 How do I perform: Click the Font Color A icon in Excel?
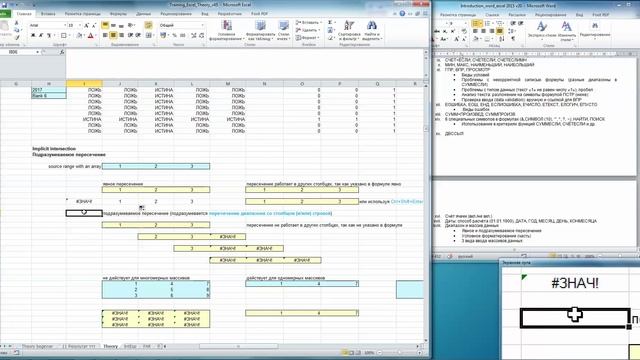click(x=91, y=36)
